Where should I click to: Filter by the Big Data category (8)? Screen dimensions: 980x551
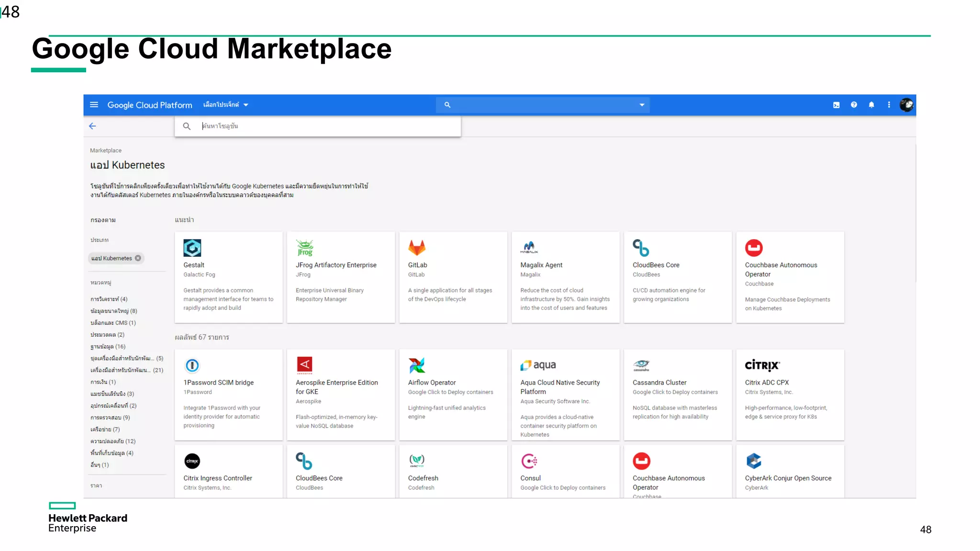(114, 311)
